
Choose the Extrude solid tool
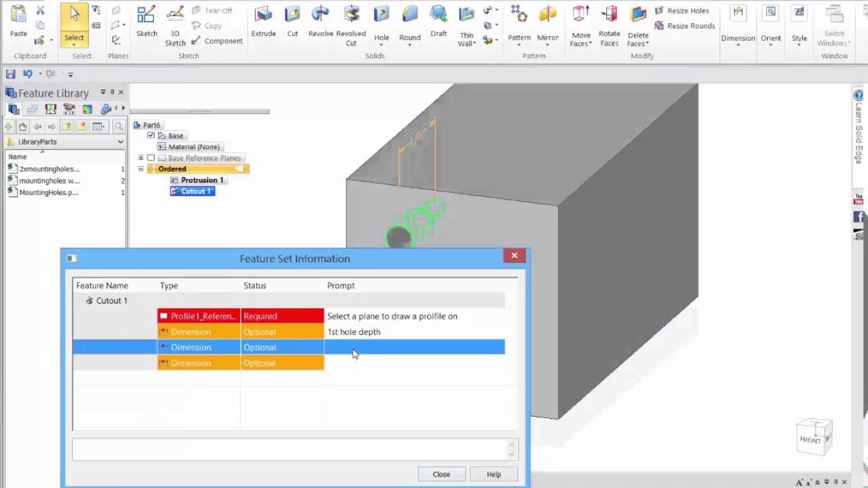point(263,22)
